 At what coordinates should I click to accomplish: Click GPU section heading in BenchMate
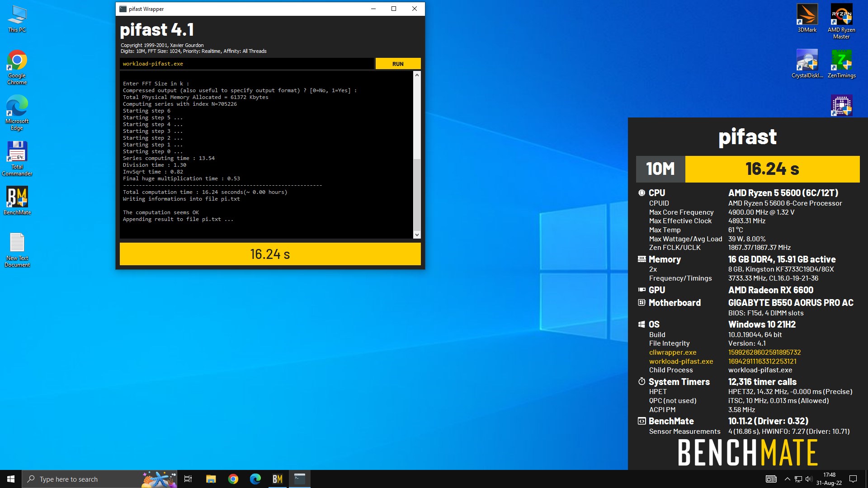point(656,290)
